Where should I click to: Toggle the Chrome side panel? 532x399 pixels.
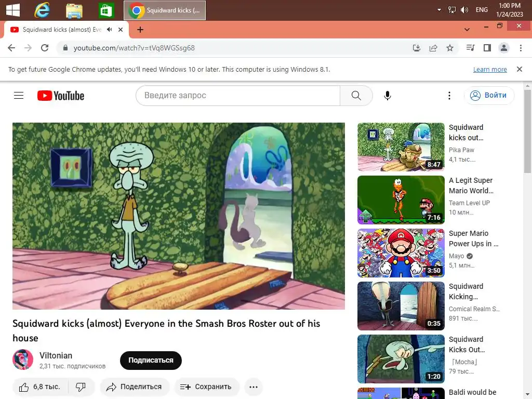click(487, 48)
